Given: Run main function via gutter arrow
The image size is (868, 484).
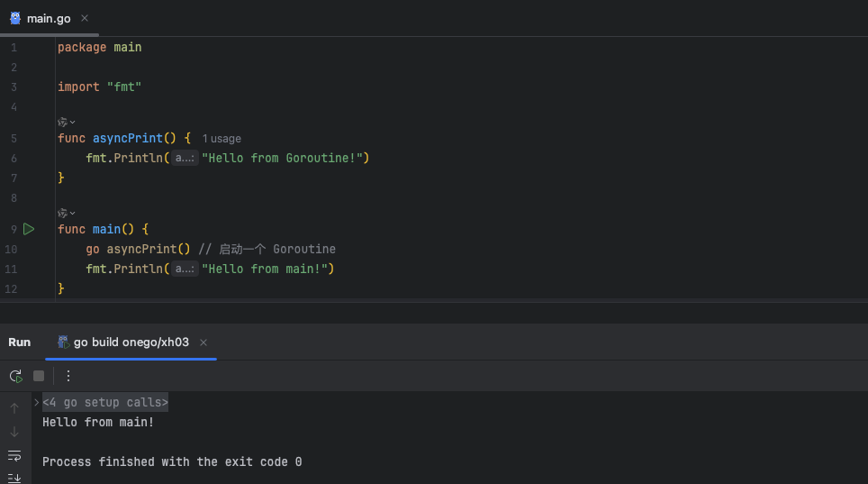Looking at the screenshot, I should [29, 229].
